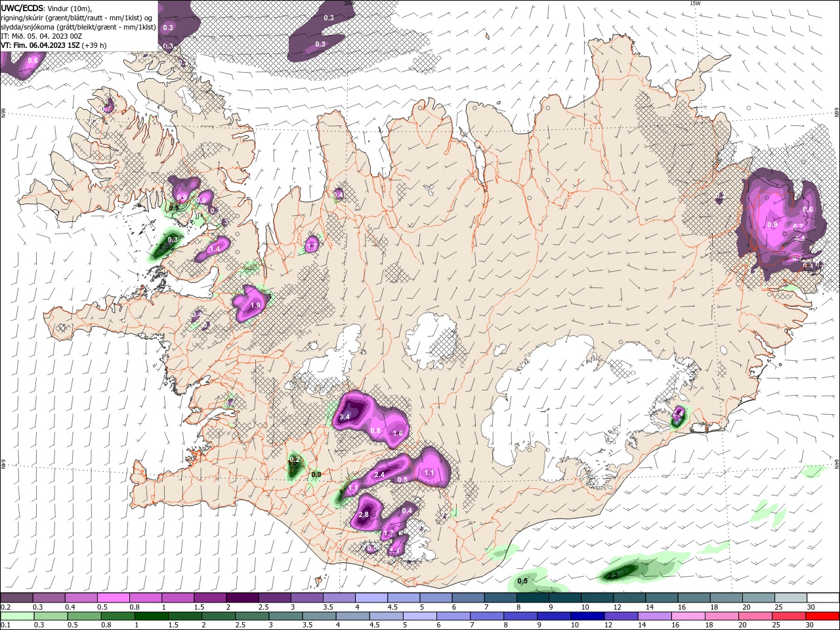The width and height of the screenshot is (840, 630).
Task: Click the 'VT: Fim. 06.04.2023 15Z (+39 h)' line
Action: tap(54, 45)
